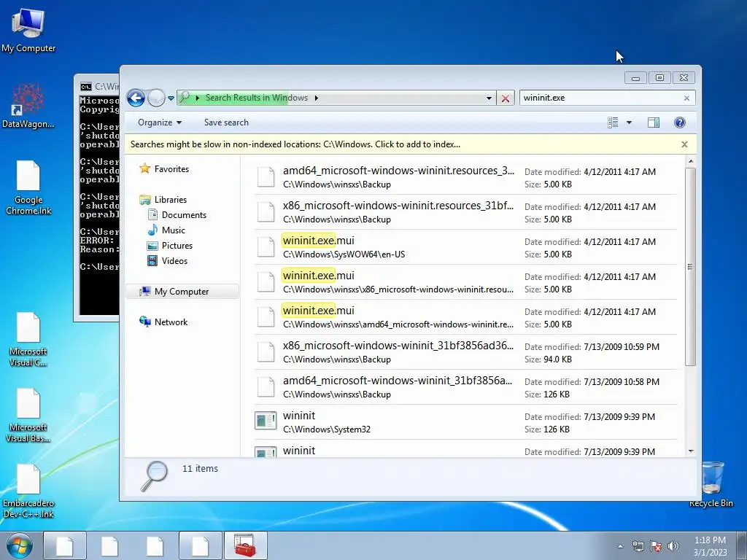Image resolution: width=747 pixels, height=560 pixels.
Task: Select amd64_microsoft-windows-wininit.resources result
Action: coord(465,177)
